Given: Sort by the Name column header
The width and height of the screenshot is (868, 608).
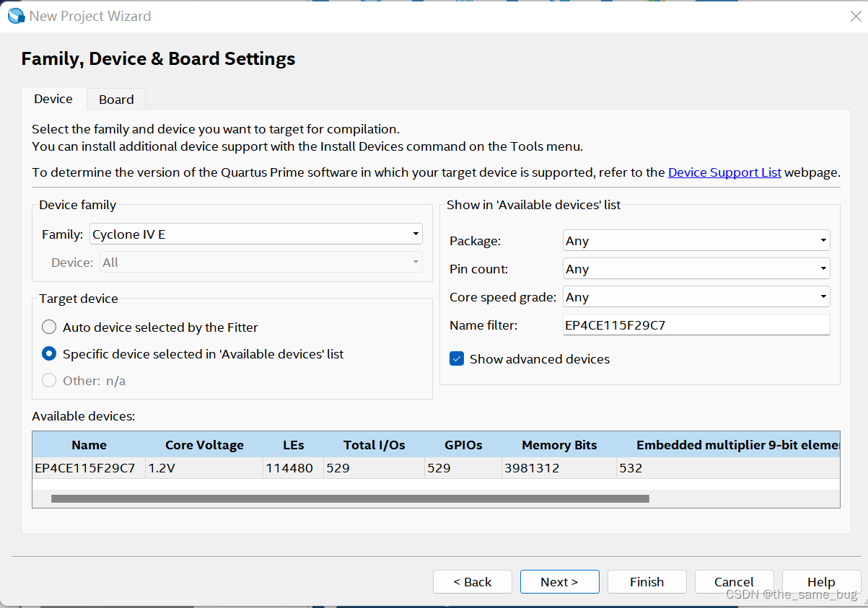Looking at the screenshot, I should pos(89,444).
